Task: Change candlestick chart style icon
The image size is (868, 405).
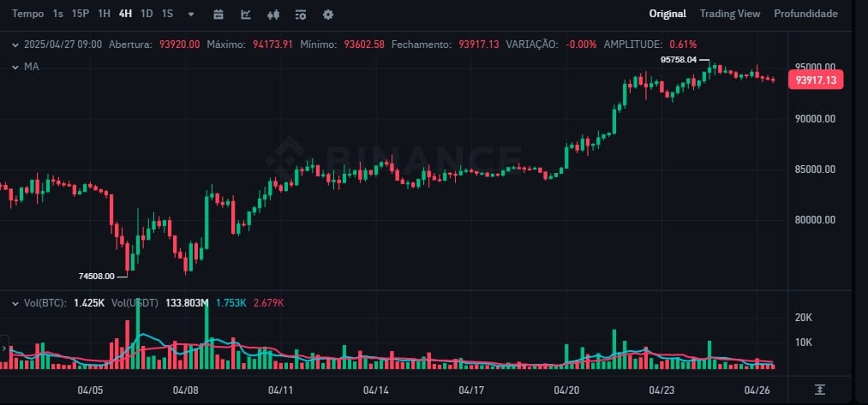Action: (273, 15)
